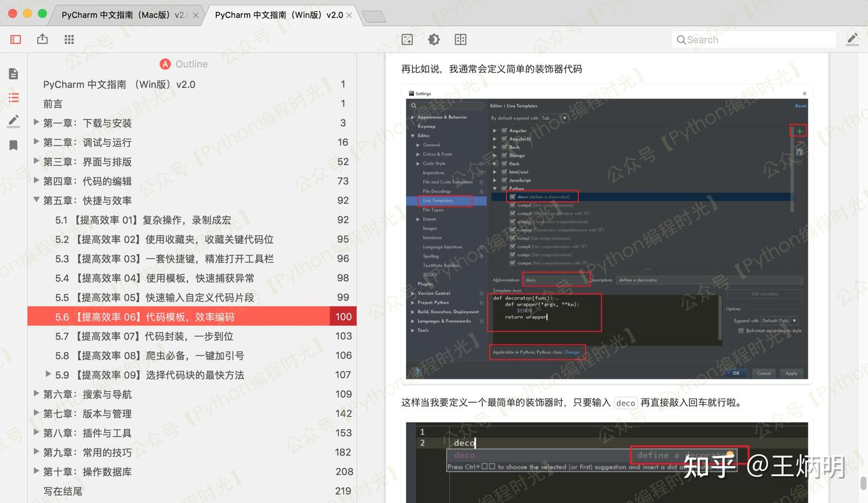Open the view options grid

69,39
